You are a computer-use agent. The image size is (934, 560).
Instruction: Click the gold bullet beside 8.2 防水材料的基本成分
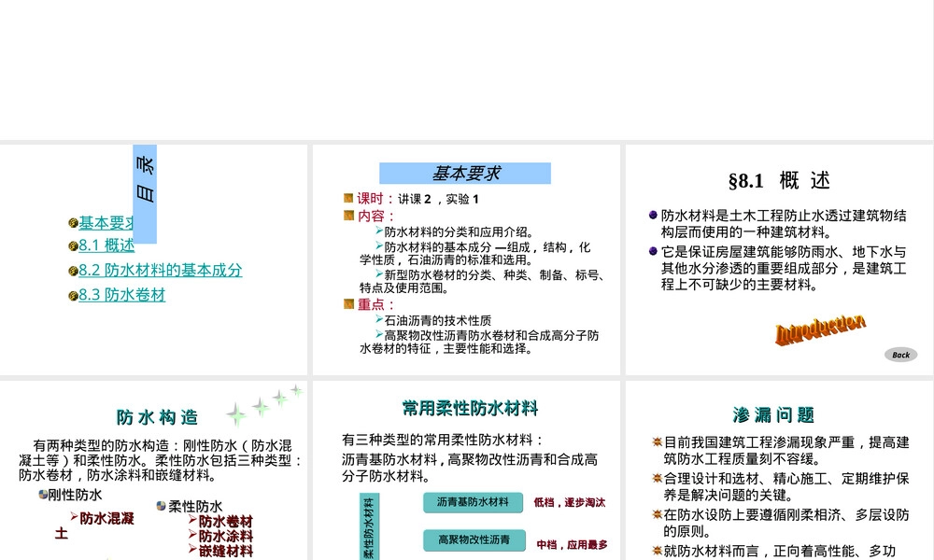pos(73,272)
